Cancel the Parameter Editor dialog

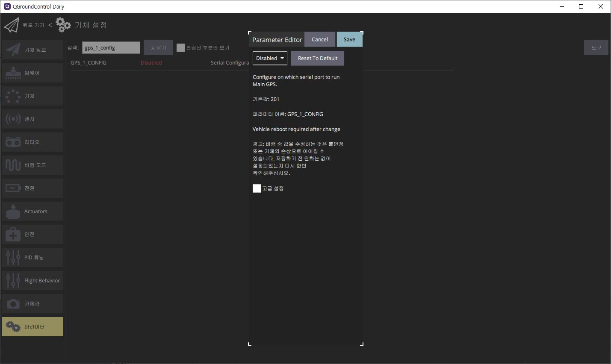(319, 40)
